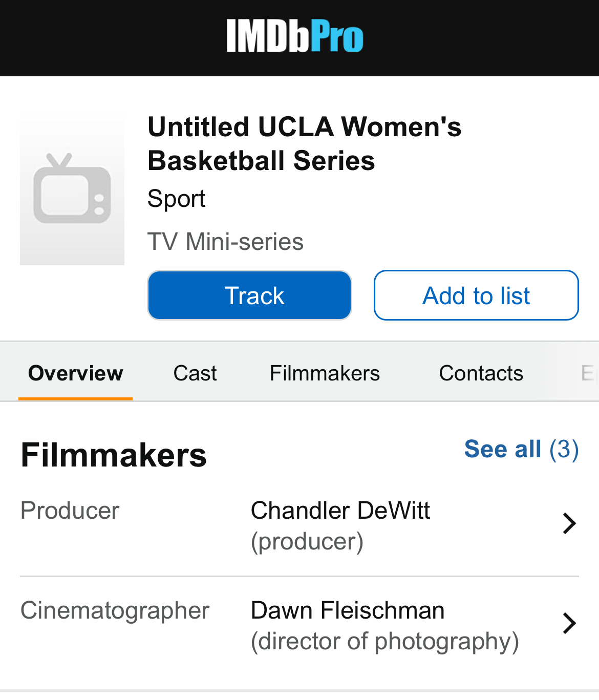Click the Sport genre label

(176, 199)
